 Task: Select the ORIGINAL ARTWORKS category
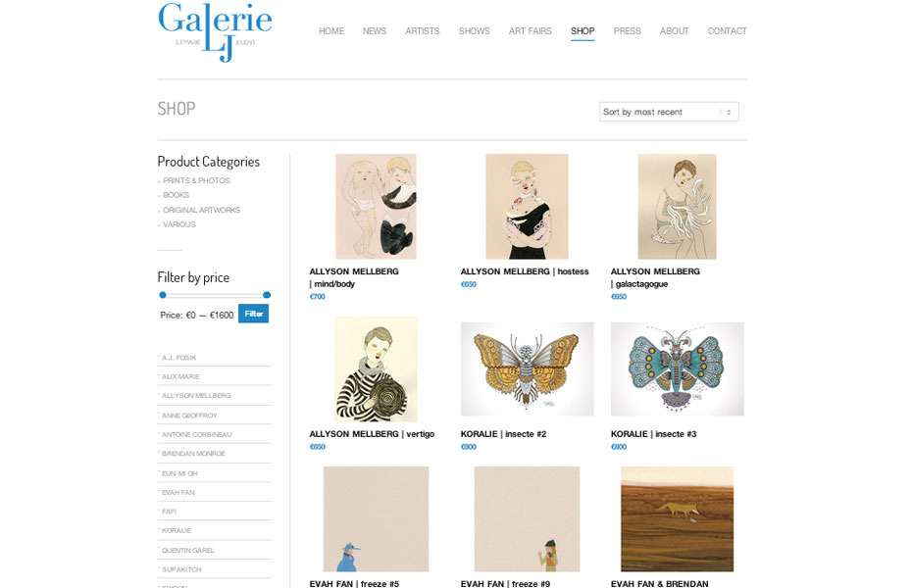coord(201,210)
